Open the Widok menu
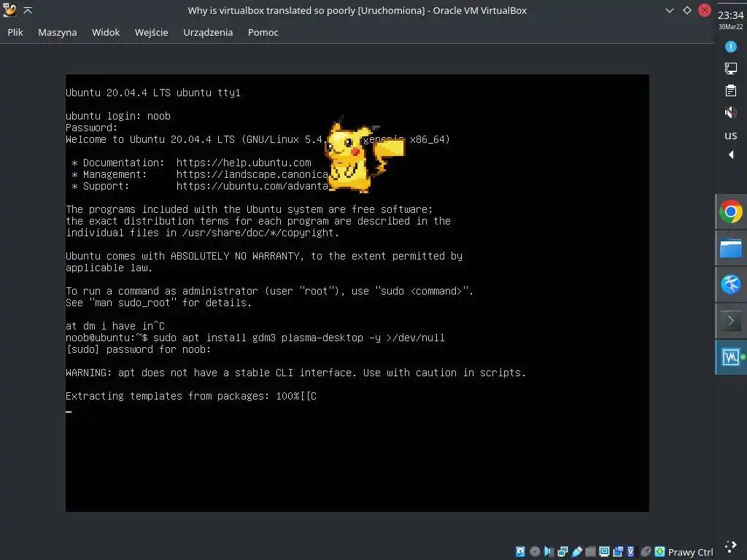Viewport: 747px width, 560px height. pos(106,32)
